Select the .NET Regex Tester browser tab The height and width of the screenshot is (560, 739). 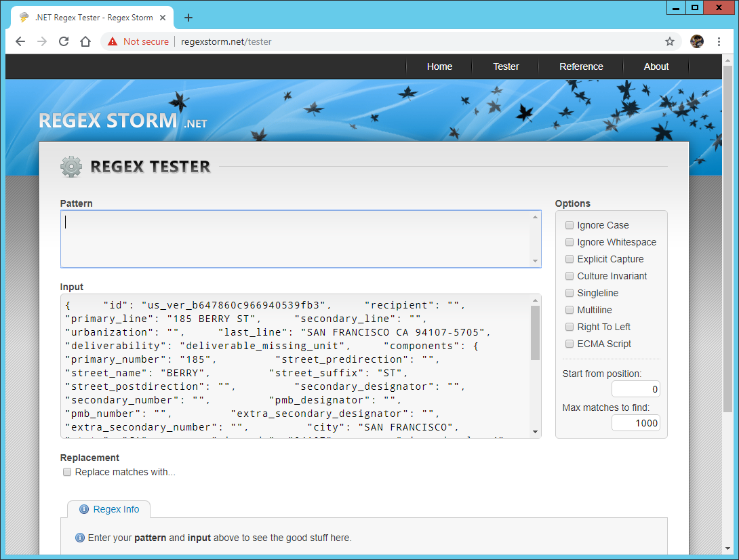click(x=92, y=18)
